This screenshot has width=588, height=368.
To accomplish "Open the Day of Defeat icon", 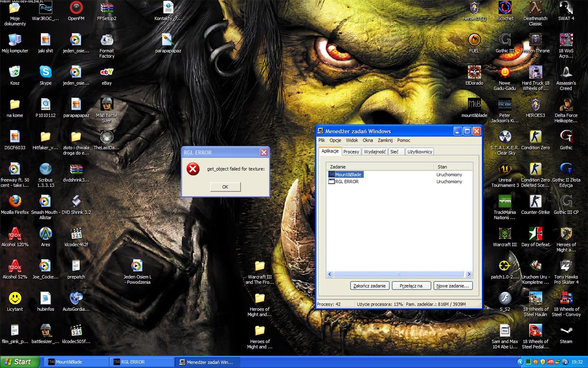I will tap(535, 237).
